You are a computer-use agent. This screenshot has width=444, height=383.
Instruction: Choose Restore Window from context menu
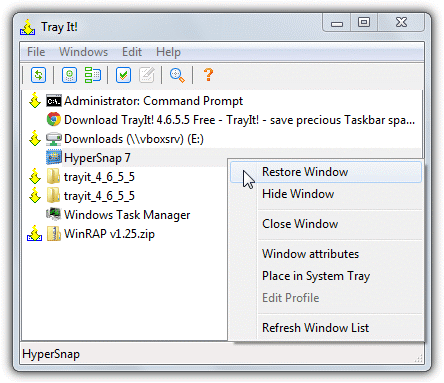(x=326, y=172)
